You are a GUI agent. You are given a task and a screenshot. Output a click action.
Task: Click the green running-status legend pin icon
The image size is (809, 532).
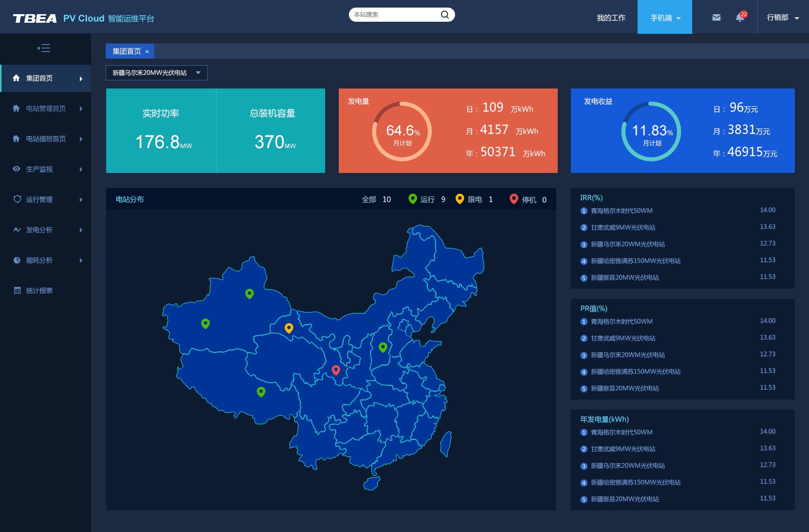(x=413, y=199)
